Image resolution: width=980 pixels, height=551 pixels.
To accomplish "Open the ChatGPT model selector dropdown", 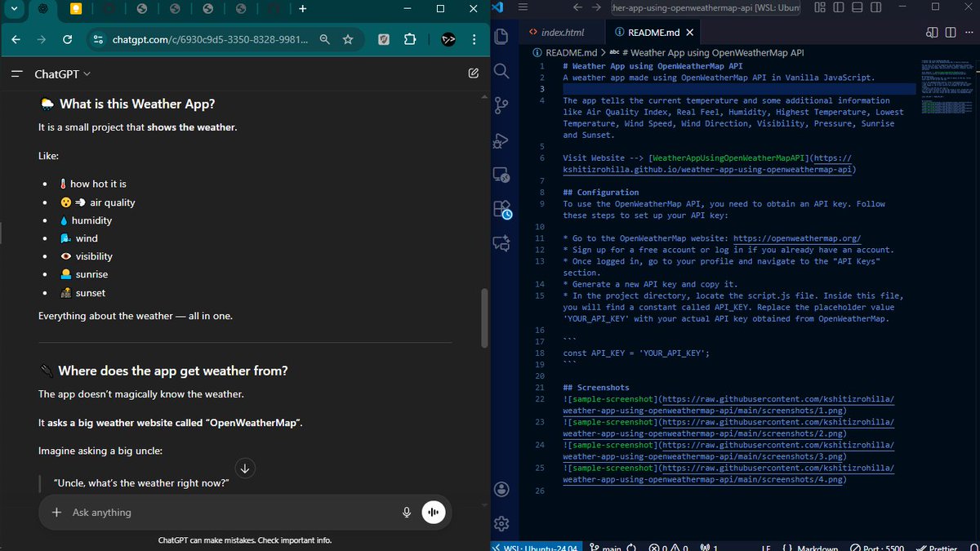I will [63, 73].
